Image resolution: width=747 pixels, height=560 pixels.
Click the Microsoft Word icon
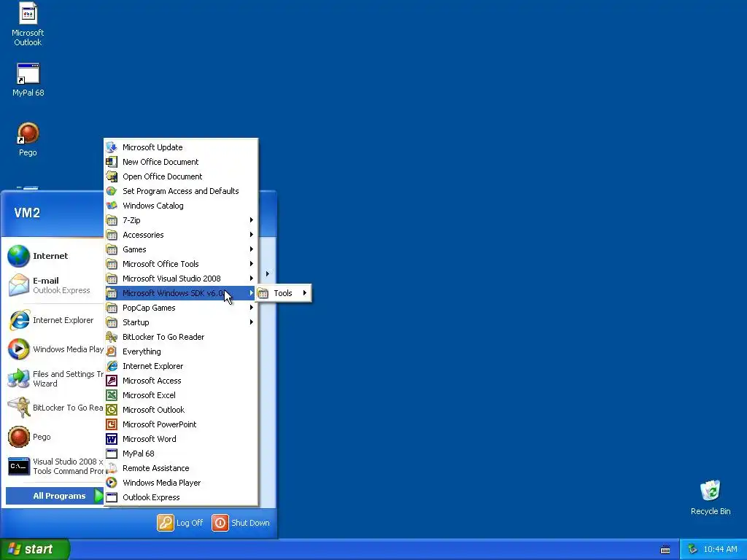pyautogui.click(x=112, y=439)
